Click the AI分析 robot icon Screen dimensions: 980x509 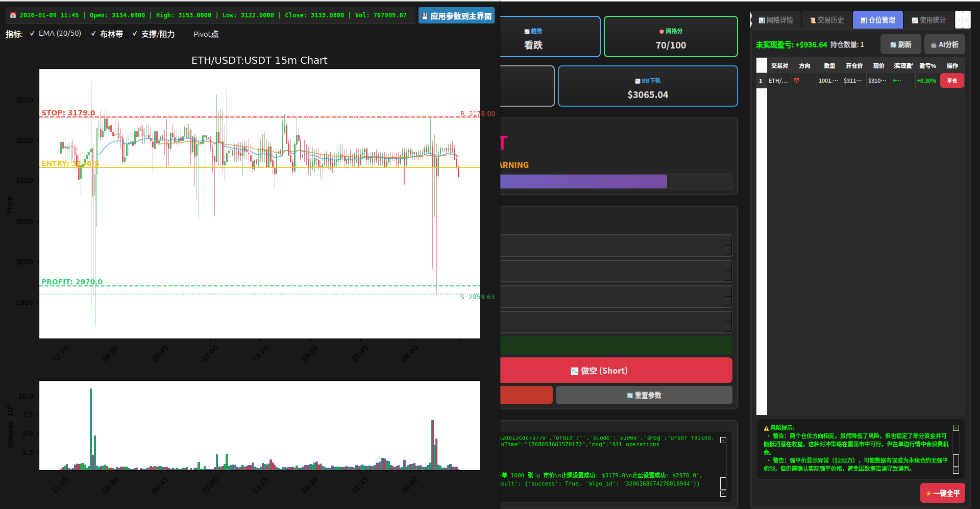tap(935, 44)
